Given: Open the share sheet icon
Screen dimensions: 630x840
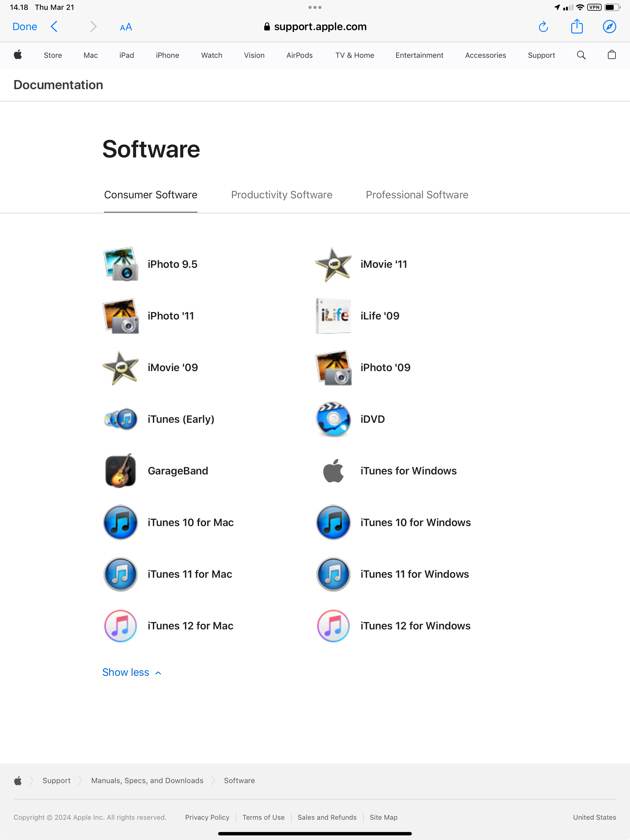Looking at the screenshot, I should pos(576,26).
